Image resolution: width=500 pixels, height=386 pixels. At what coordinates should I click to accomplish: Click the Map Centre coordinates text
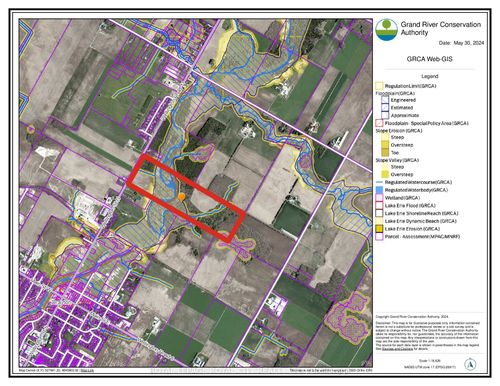(x=49, y=370)
